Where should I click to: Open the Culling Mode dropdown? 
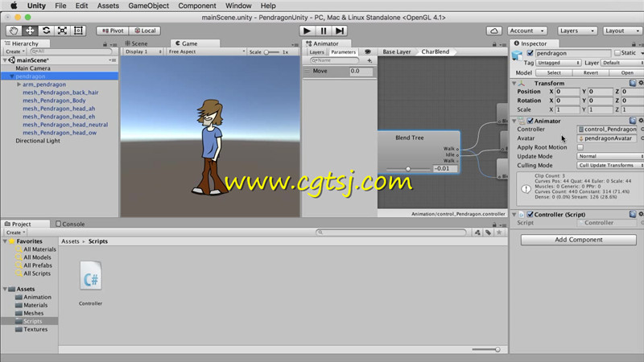click(610, 166)
